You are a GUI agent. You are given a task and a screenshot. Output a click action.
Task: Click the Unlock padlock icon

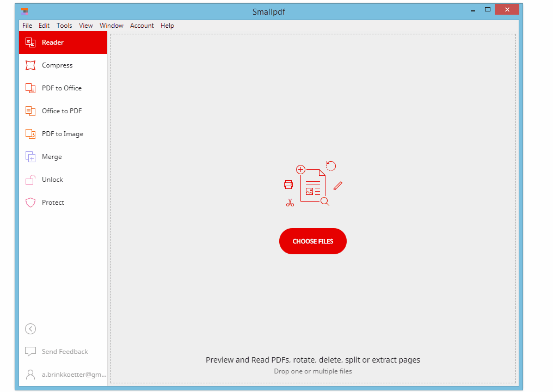click(30, 180)
